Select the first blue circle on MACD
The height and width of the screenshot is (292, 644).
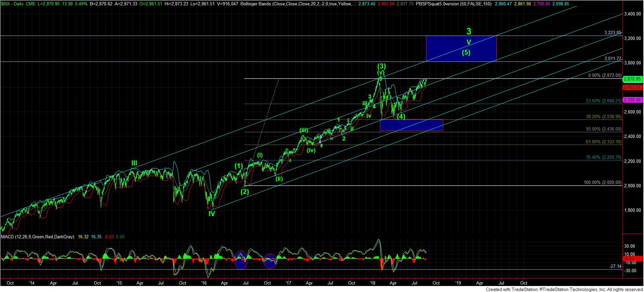pos(241,260)
